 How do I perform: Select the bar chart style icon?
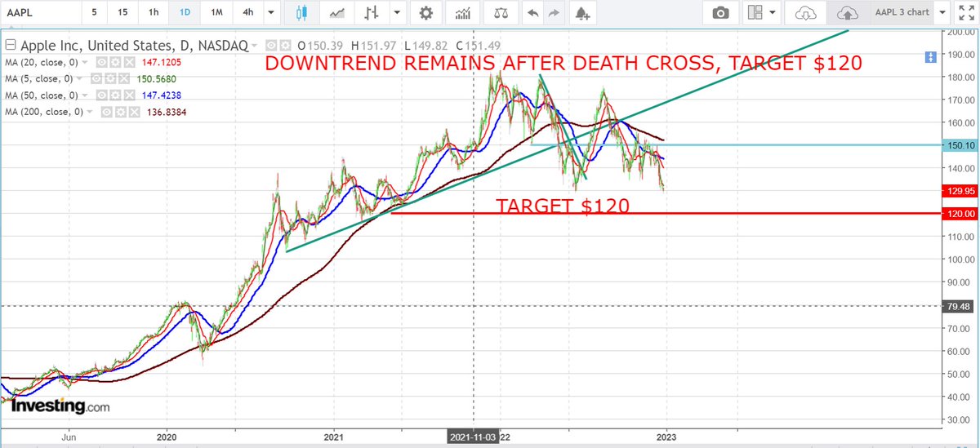(x=372, y=13)
